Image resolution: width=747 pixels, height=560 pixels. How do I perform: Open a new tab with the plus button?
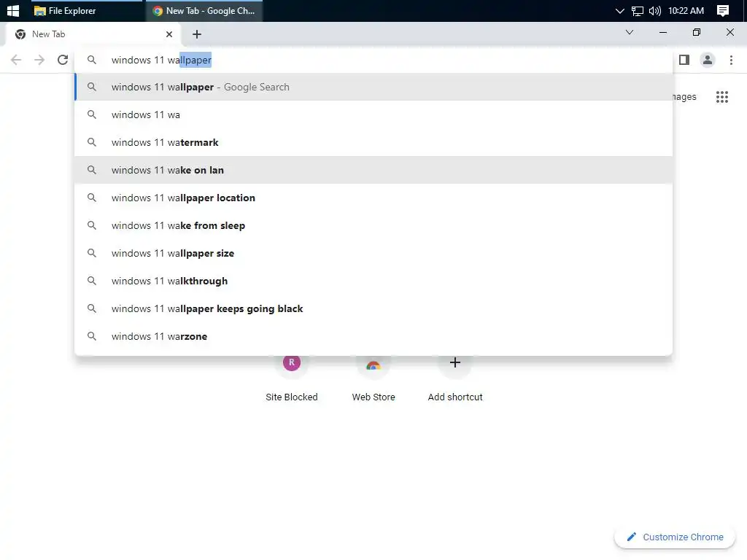coord(197,34)
